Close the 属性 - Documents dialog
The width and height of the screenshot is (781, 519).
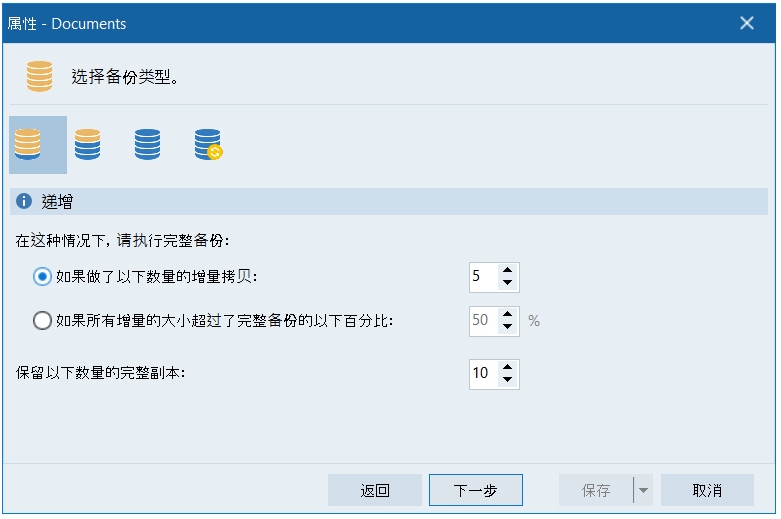tap(747, 23)
